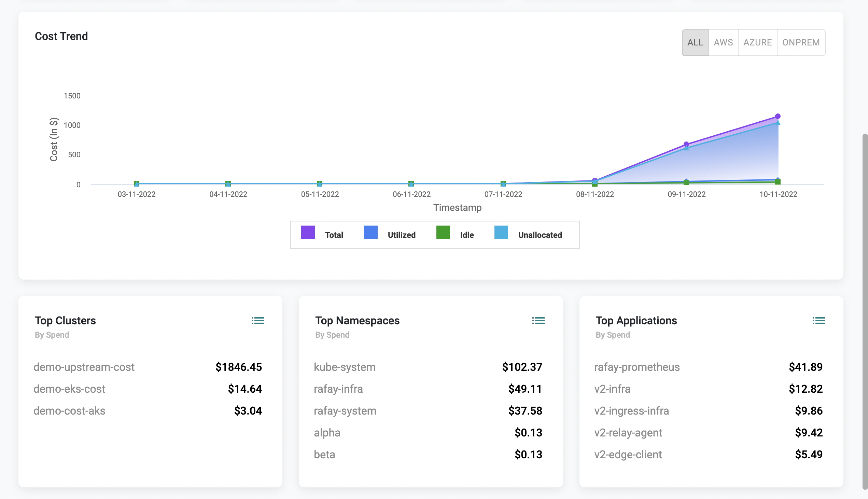Open the Top Namespaces list view icon
Viewport: 868px width, 499px height.
(x=538, y=321)
